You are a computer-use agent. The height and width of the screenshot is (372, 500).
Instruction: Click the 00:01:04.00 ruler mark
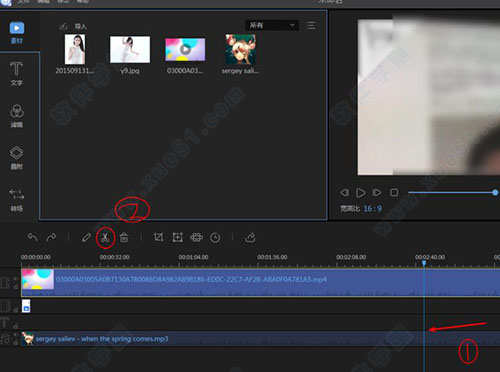[x=193, y=257]
